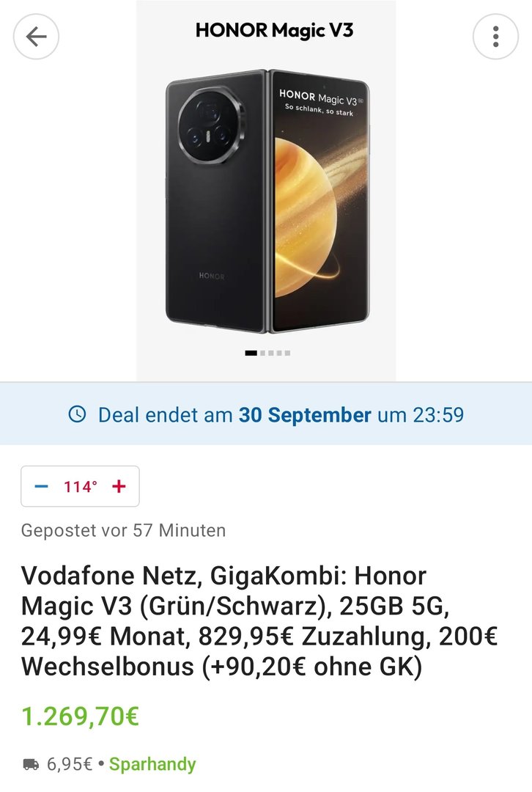The height and width of the screenshot is (792, 532).
Task: Tap the 1.269,70€ price
Action: click(81, 716)
